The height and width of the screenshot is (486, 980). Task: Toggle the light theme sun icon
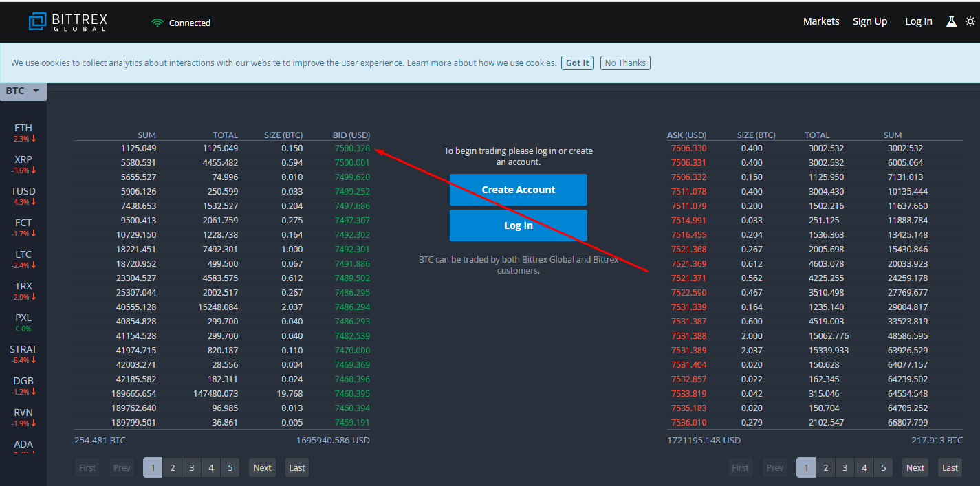click(x=970, y=21)
